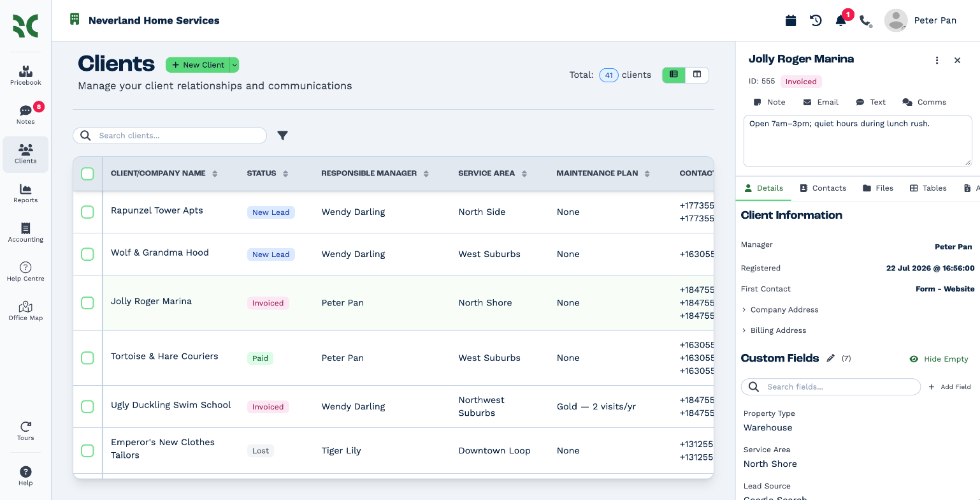This screenshot has width=980, height=500.
Task: Switch to the column board view
Action: point(697,75)
